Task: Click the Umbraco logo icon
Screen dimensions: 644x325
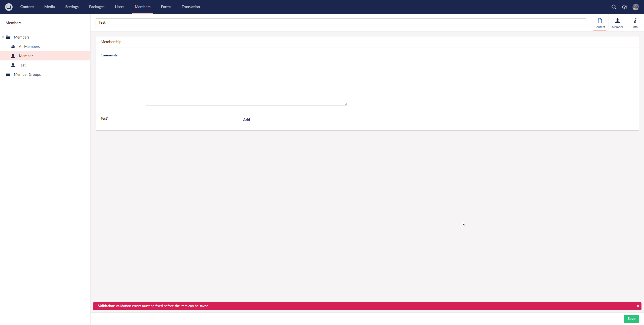Action: point(9,7)
